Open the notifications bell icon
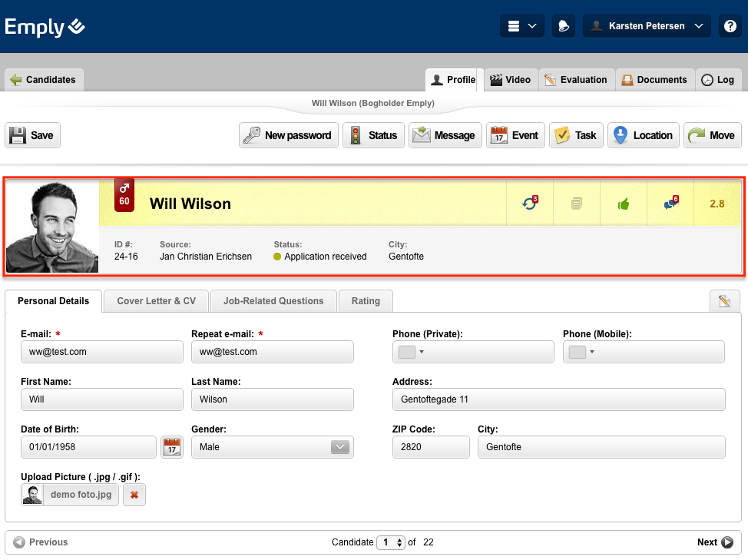The width and height of the screenshot is (748, 560). (x=564, y=26)
